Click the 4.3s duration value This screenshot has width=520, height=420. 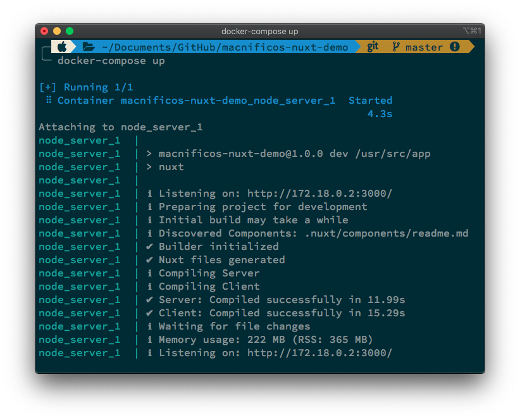380,114
